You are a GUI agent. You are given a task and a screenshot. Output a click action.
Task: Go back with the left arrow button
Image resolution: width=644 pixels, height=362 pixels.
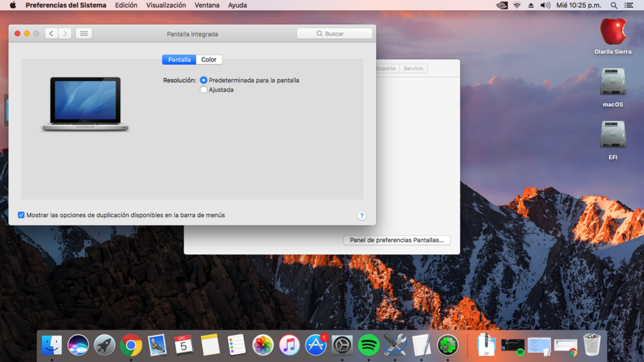(52, 33)
